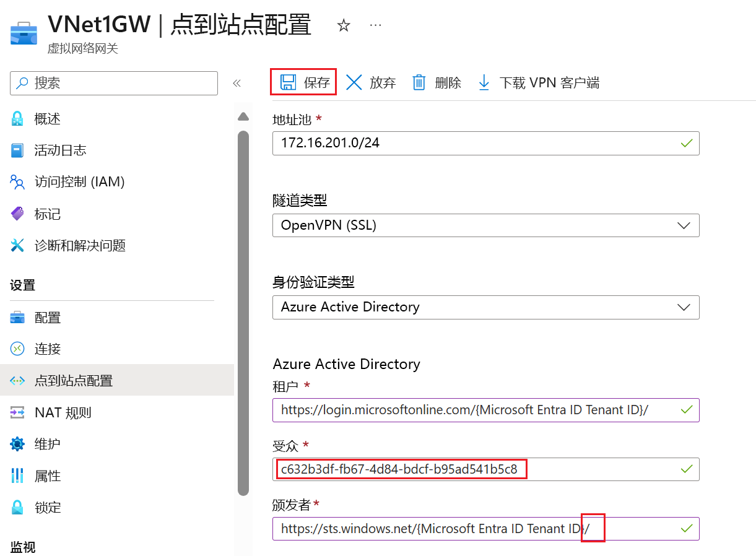Open the 隧道类型 OpenVPN (SSL) dropdown

click(486, 225)
